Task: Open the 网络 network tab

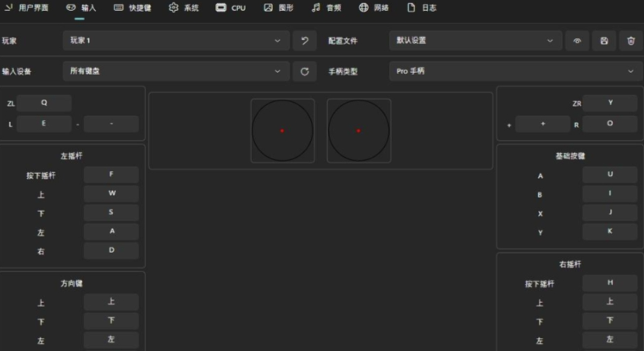Action: coord(374,8)
